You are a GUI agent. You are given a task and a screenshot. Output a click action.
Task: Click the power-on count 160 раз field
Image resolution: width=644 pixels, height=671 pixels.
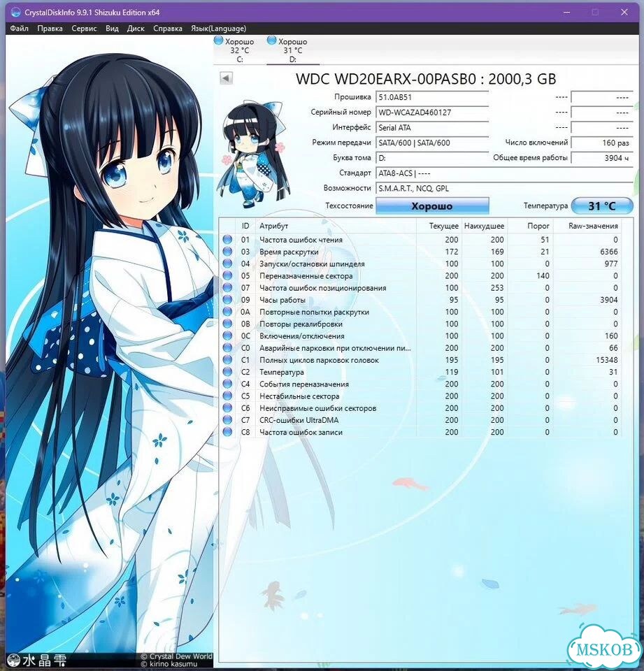click(x=602, y=143)
